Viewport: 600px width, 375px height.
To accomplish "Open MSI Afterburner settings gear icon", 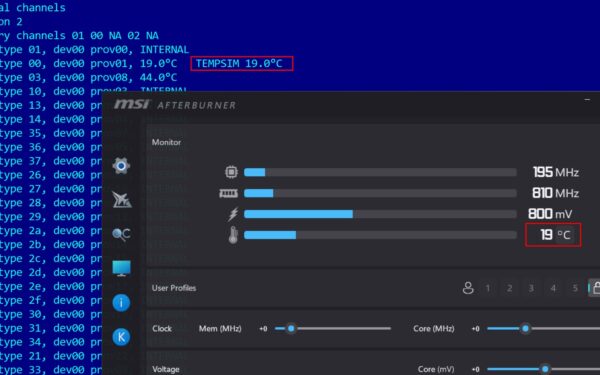I will click(121, 166).
